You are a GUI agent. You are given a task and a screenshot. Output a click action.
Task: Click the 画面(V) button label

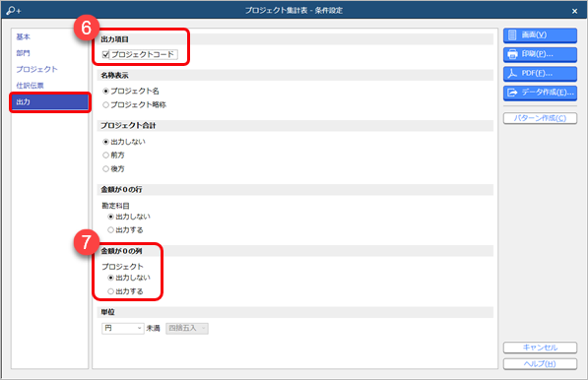click(534, 34)
